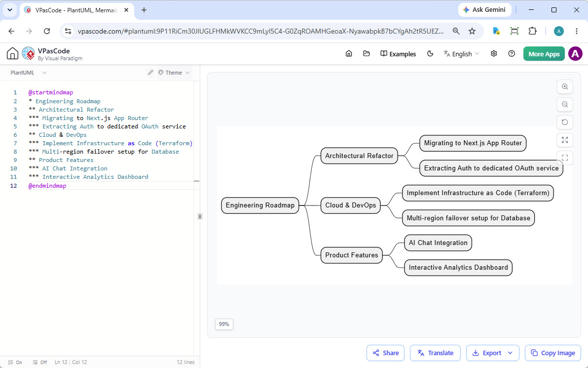Select the AI Chat Integration node
Screen dimensions: 588x368
pyautogui.click(x=438, y=243)
